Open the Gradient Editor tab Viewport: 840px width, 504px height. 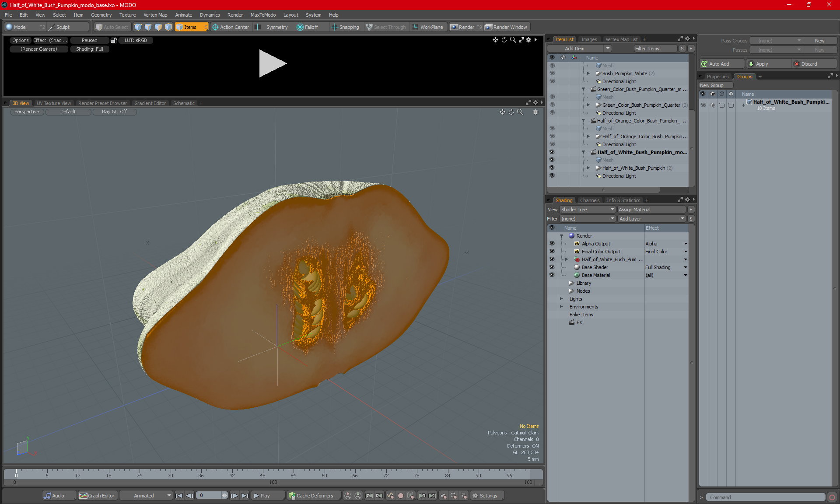coord(150,103)
